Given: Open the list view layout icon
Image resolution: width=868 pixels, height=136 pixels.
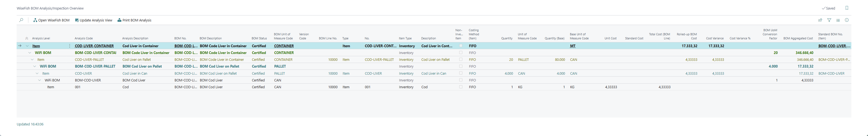Looking at the screenshot, I should pos(838,20).
